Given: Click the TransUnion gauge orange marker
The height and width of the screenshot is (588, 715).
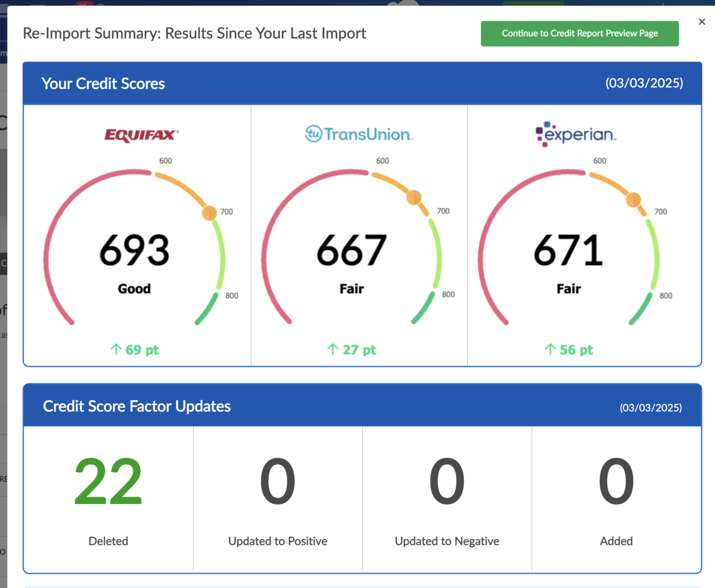Looking at the screenshot, I should [x=414, y=197].
